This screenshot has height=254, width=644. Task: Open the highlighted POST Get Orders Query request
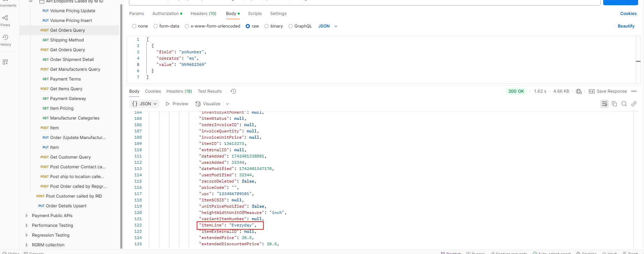[69, 30]
